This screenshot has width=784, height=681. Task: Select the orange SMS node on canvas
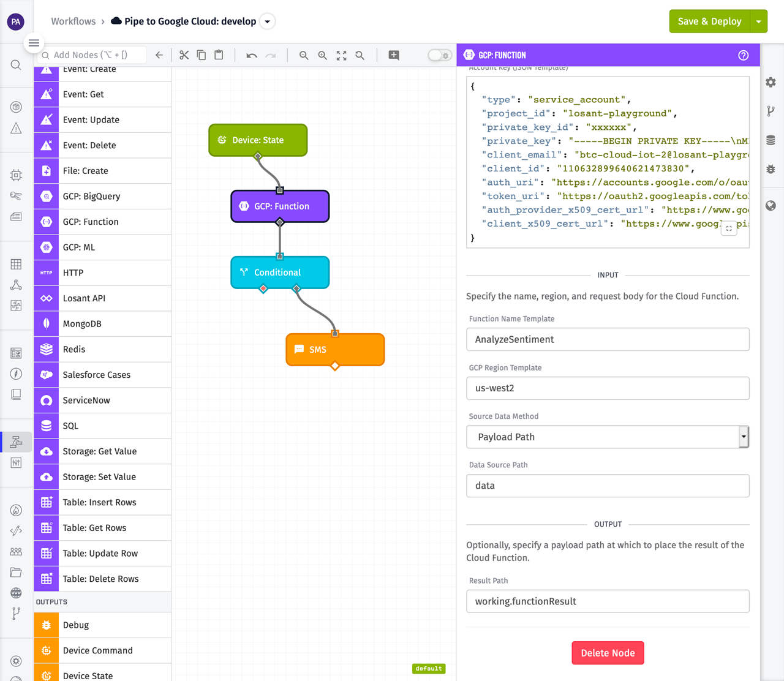(335, 350)
